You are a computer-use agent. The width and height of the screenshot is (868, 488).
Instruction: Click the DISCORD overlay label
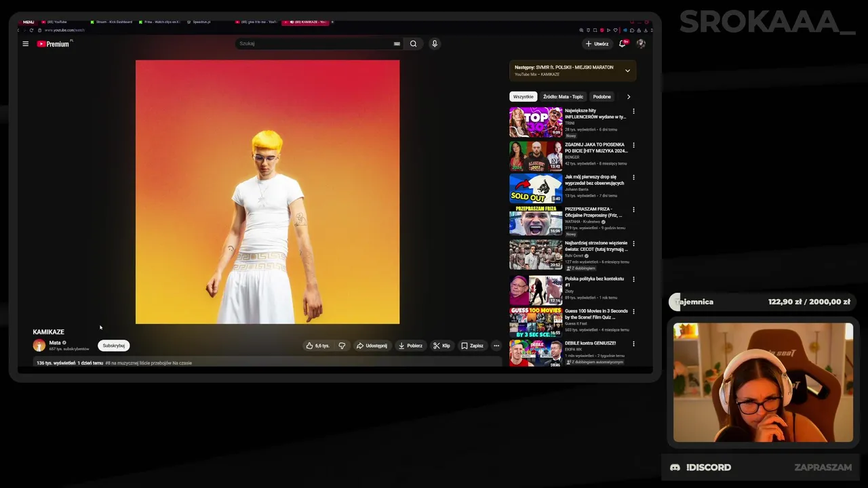point(709,468)
